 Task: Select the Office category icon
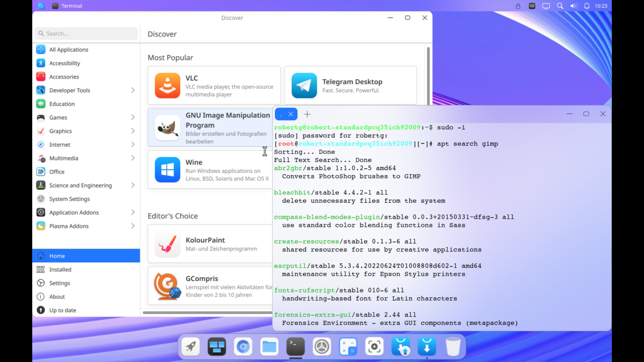pos(41,171)
